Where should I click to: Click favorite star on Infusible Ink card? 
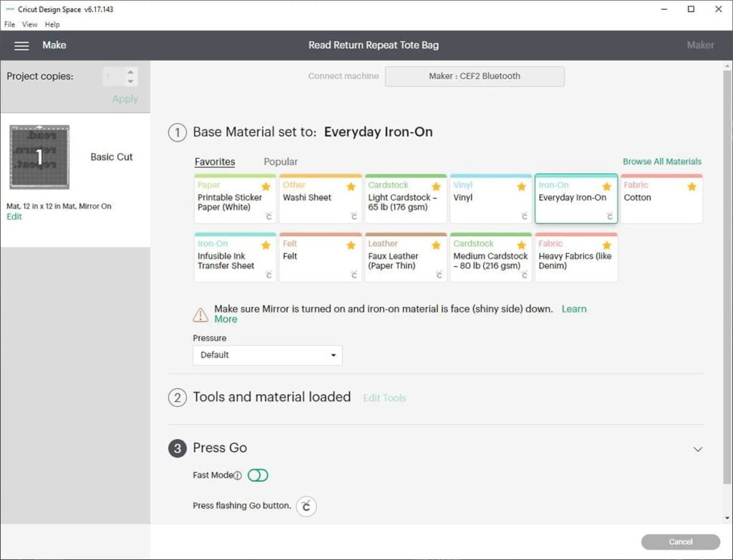tap(266, 245)
